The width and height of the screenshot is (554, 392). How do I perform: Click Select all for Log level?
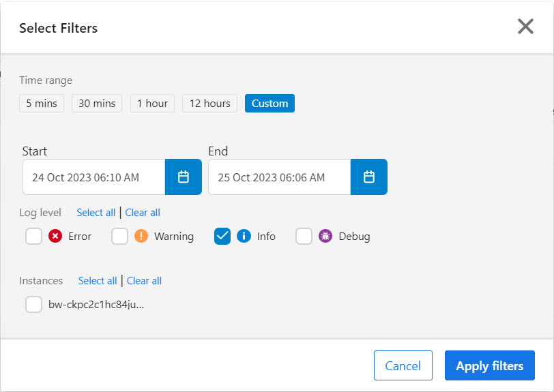tap(96, 213)
